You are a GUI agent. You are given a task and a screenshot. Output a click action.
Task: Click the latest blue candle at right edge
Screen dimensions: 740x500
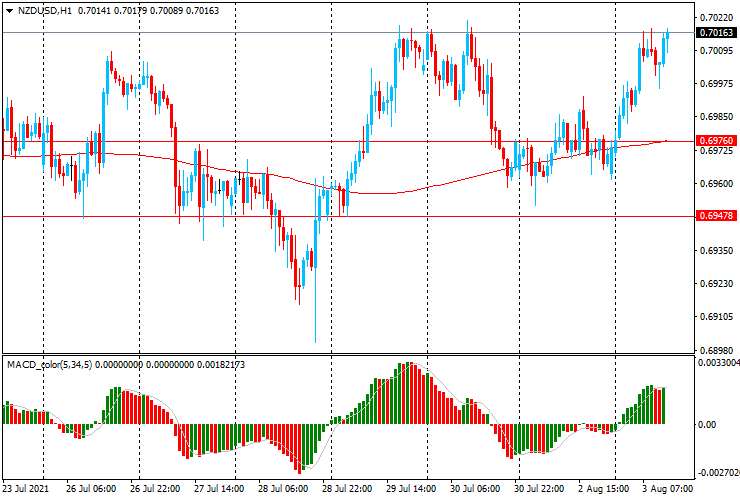coord(666,46)
